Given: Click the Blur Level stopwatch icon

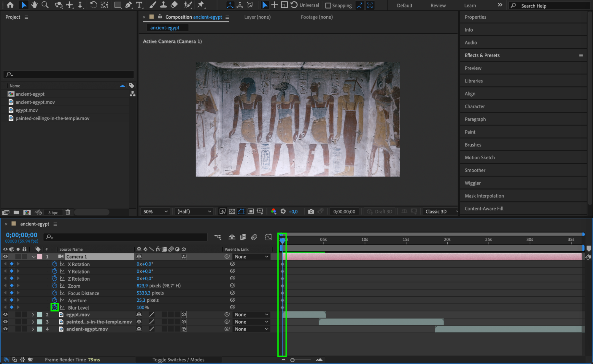Looking at the screenshot, I should [55, 307].
